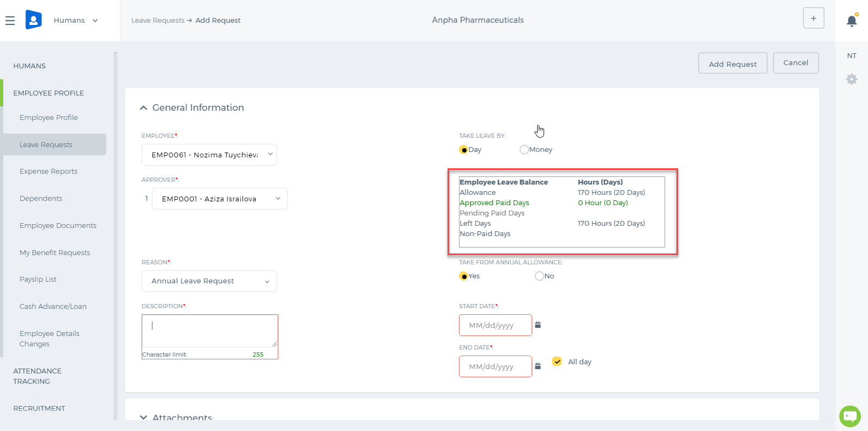Click the Add Request button
The image size is (868, 431).
point(732,64)
